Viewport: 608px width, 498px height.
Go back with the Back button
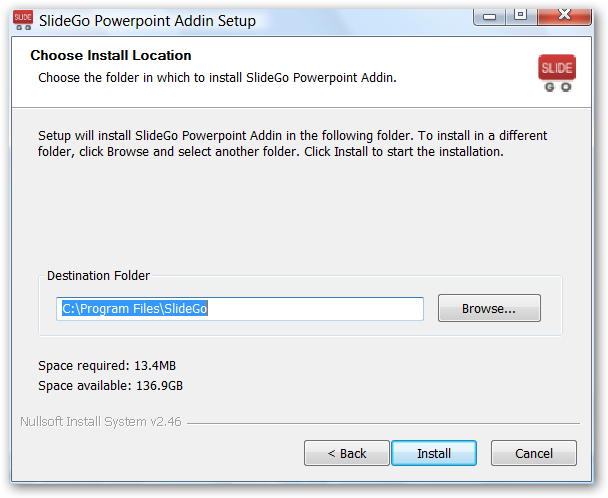point(347,453)
